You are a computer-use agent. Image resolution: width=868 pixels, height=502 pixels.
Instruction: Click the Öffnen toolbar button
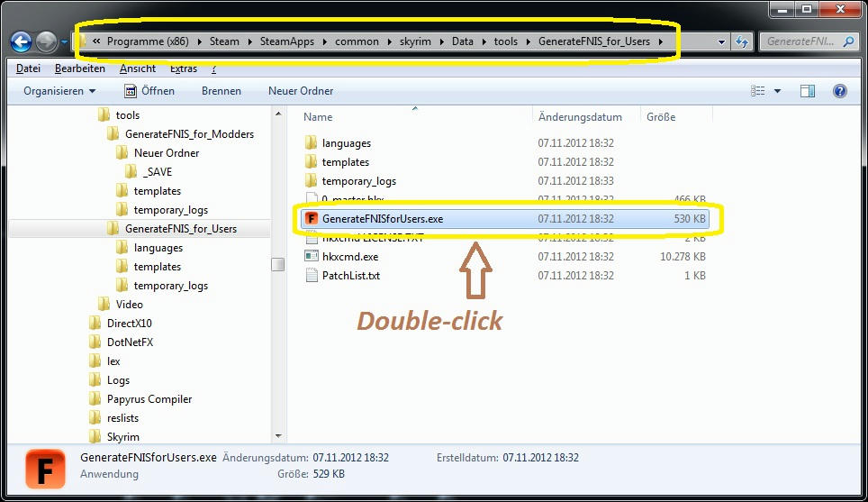click(x=149, y=91)
